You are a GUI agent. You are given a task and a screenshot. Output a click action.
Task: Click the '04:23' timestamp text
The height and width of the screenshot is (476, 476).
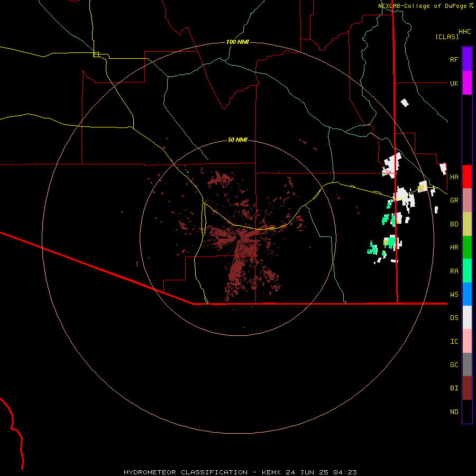(345, 472)
